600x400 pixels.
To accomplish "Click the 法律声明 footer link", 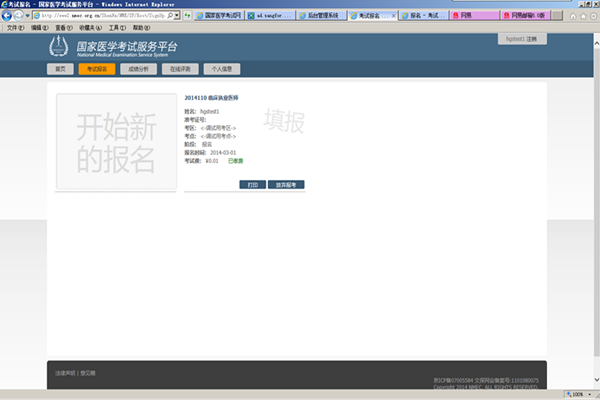I will (x=64, y=373).
